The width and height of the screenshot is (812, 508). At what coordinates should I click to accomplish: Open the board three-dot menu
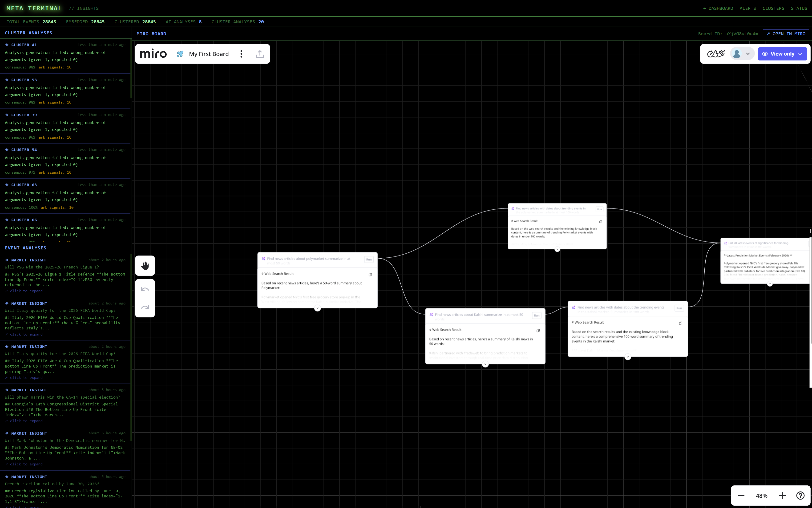[x=241, y=54]
